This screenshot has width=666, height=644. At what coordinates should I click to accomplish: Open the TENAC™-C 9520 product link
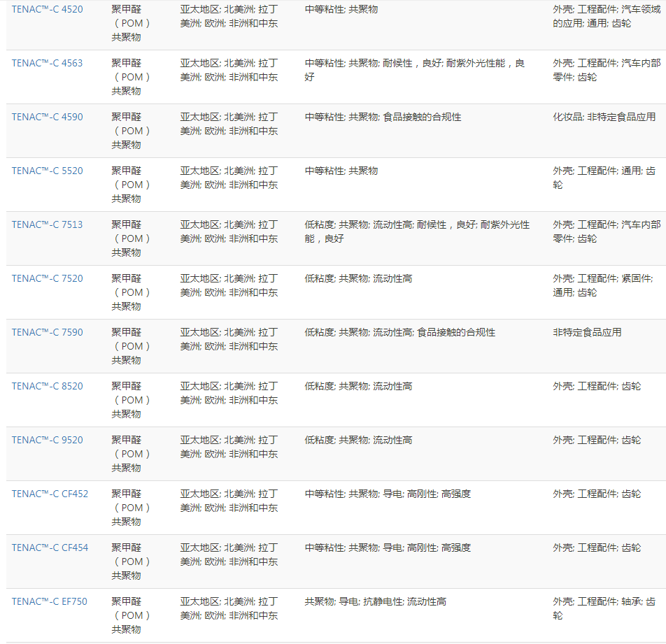[x=47, y=440]
